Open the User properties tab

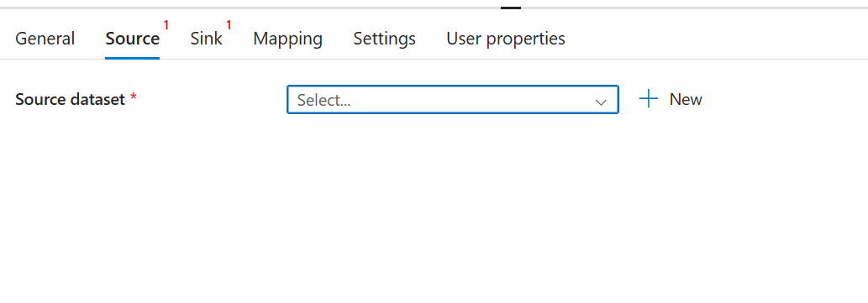[505, 39]
